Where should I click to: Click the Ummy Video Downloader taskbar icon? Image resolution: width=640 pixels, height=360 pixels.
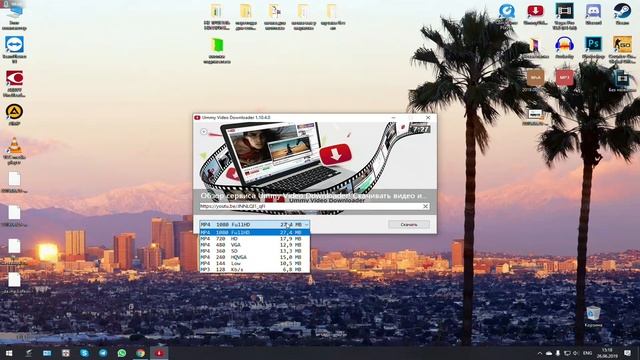coord(159,353)
